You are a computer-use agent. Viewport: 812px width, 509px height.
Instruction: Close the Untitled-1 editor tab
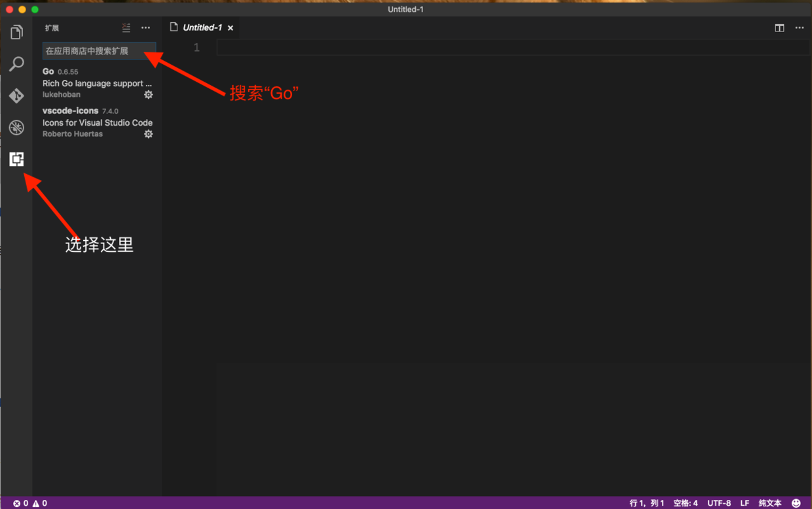pos(231,28)
